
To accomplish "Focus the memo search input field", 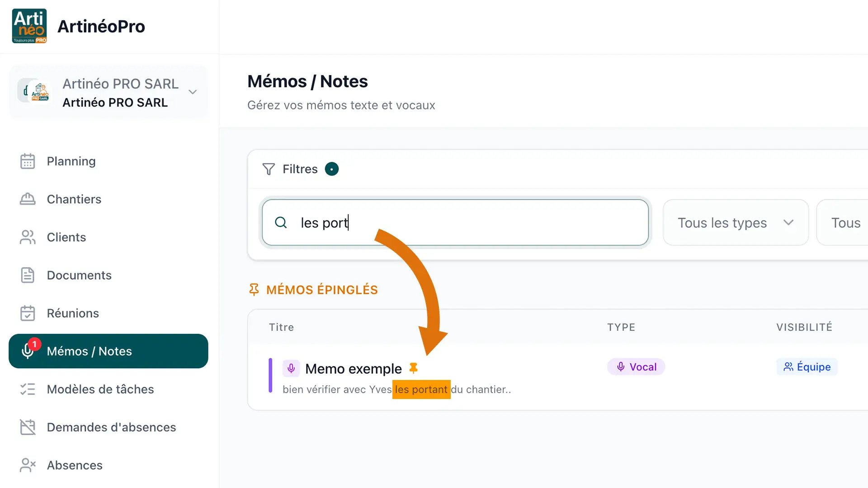I will coord(455,223).
